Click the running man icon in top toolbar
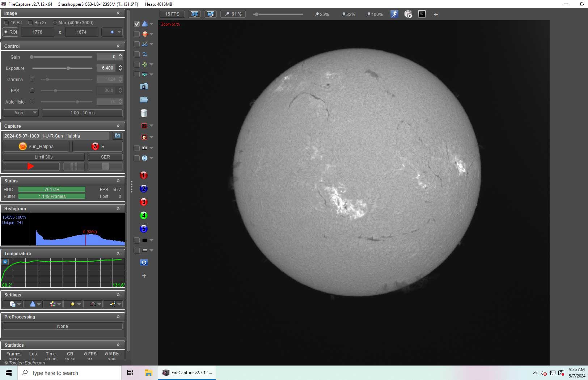The image size is (588, 380). (394, 14)
